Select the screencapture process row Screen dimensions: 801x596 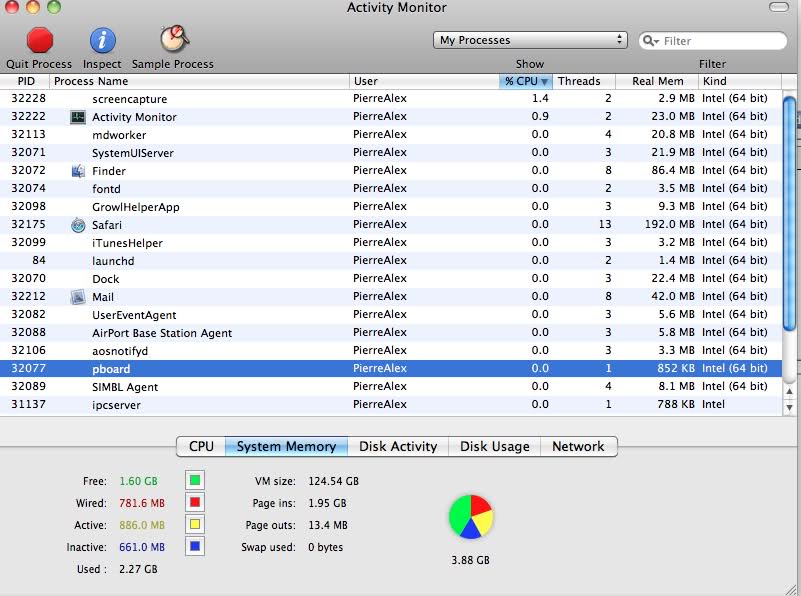391,99
